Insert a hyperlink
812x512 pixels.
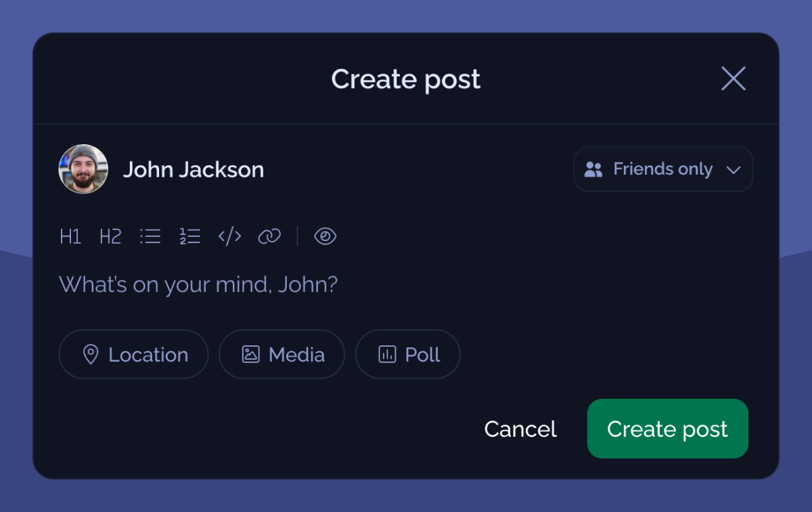point(269,236)
